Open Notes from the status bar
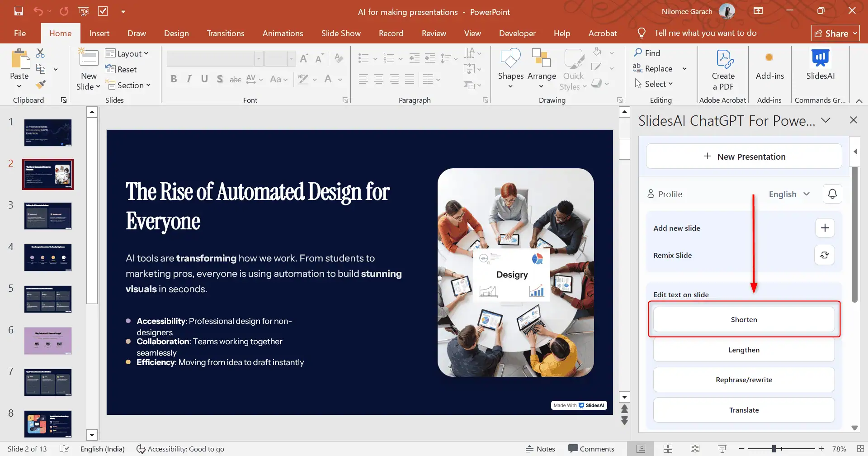This screenshot has height=456, width=868. [540, 449]
